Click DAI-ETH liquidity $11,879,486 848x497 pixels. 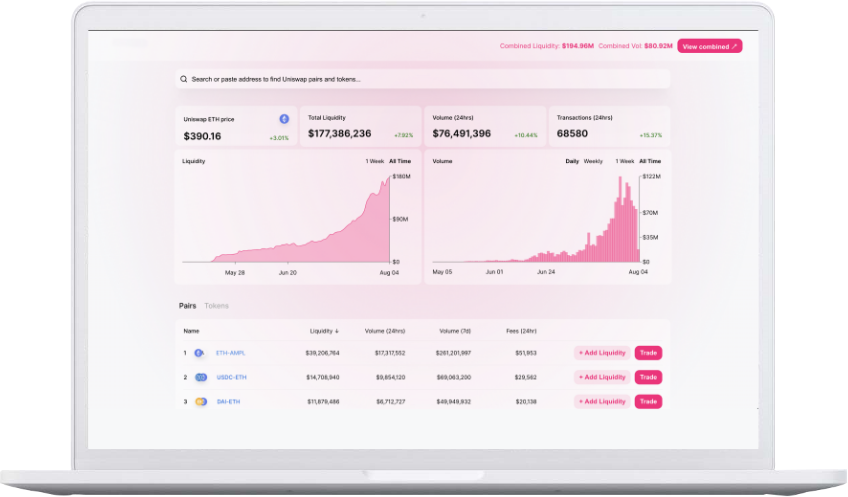[x=323, y=402]
